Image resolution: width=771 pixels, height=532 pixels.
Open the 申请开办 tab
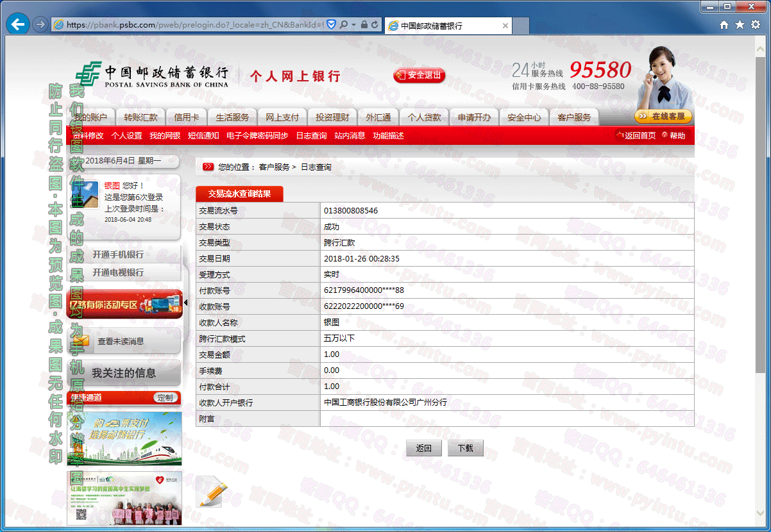pos(475,117)
